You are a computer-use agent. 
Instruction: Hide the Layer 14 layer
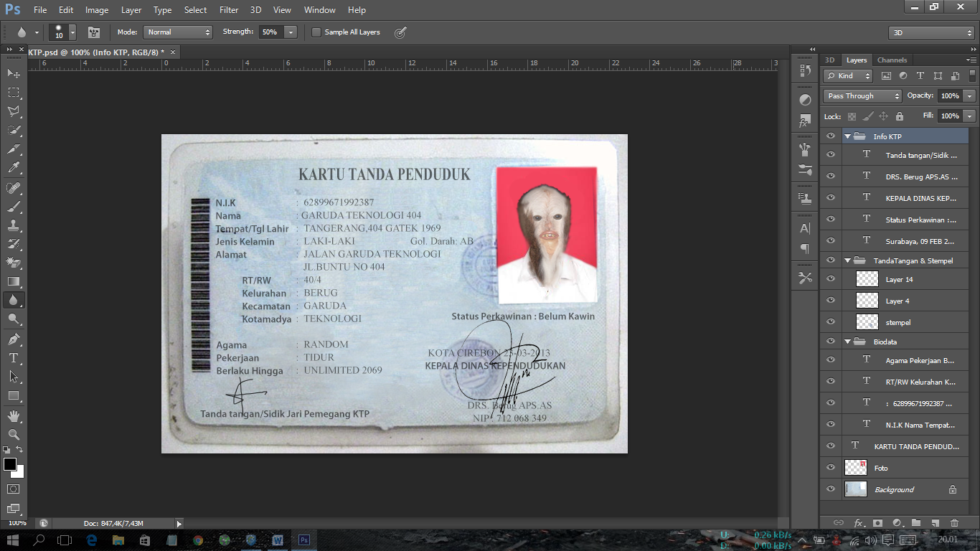coord(831,279)
